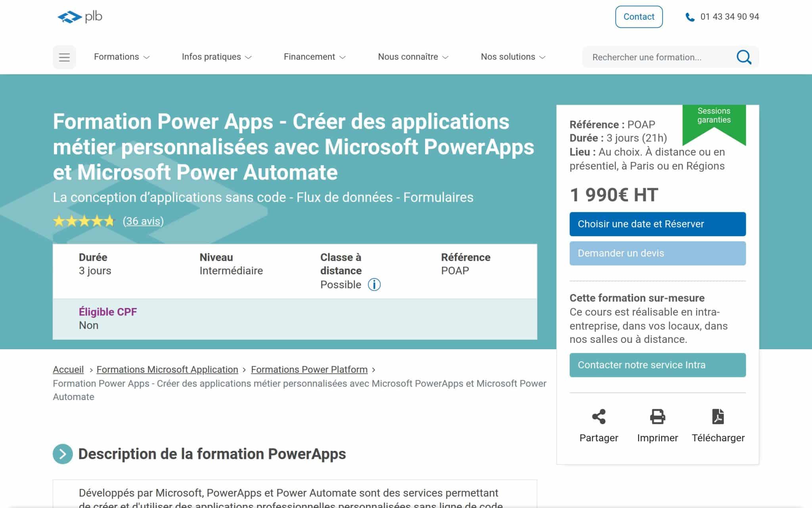812x508 pixels.
Task: Click the arrow icon beside Description heading
Action: click(x=63, y=454)
